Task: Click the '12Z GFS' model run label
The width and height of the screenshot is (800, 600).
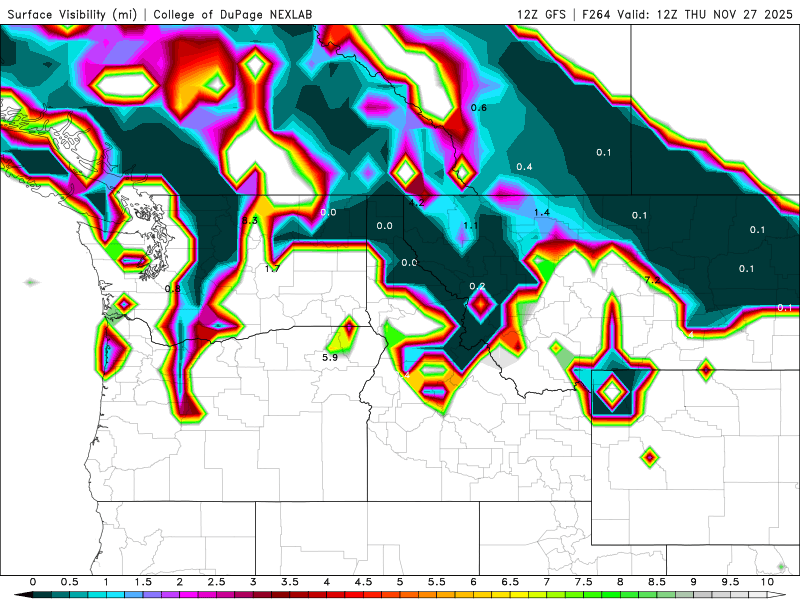Action: pyautogui.click(x=541, y=14)
